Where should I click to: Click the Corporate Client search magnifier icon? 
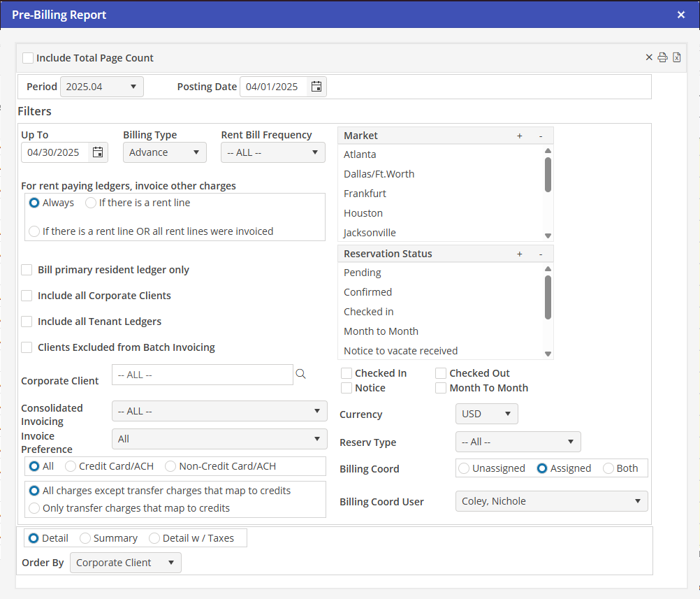pyautogui.click(x=301, y=375)
